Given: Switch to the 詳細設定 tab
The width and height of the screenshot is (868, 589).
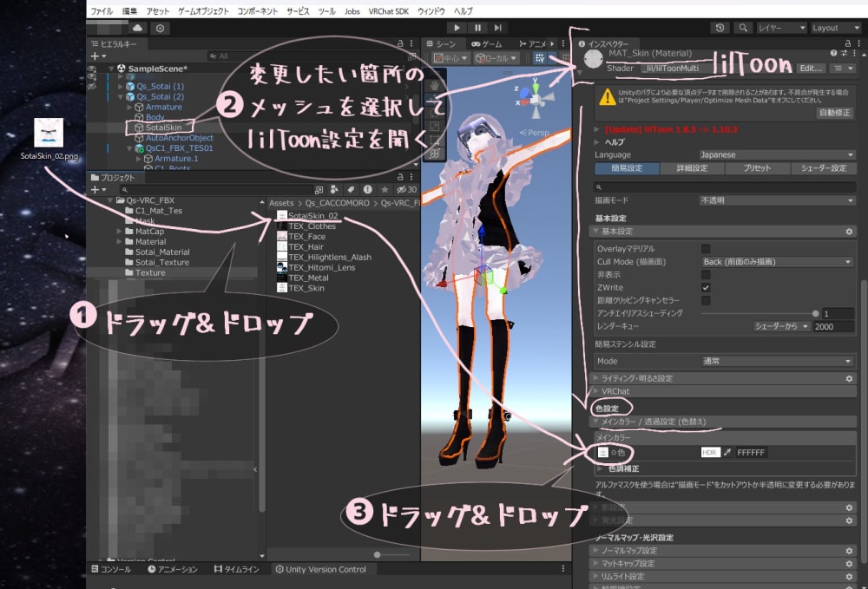Looking at the screenshot, I should click(x=692, y=168).
